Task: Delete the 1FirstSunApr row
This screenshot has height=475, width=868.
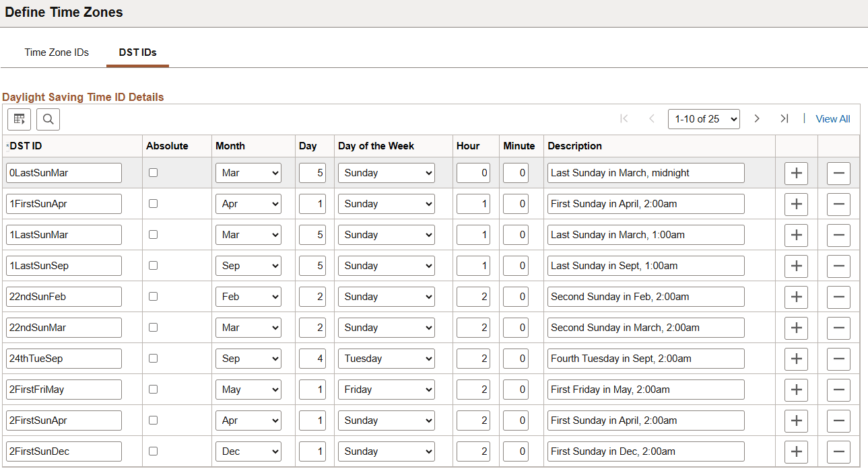Action: click(x=838, y=204)
